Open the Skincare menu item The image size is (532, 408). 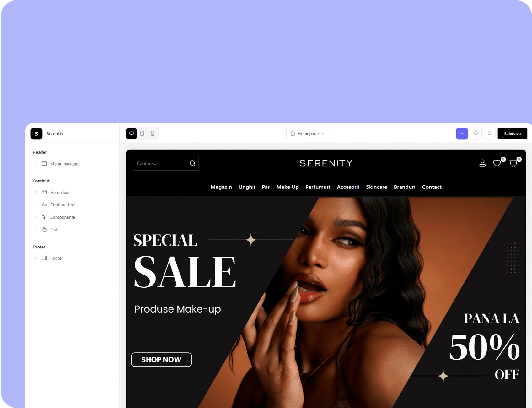click(376, 187)
